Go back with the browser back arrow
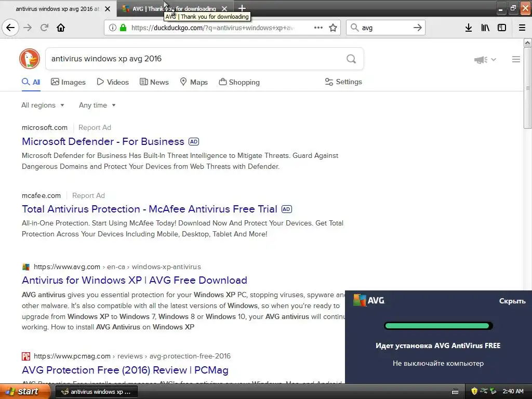The image size is (532, 399). [x=10, y=28]
